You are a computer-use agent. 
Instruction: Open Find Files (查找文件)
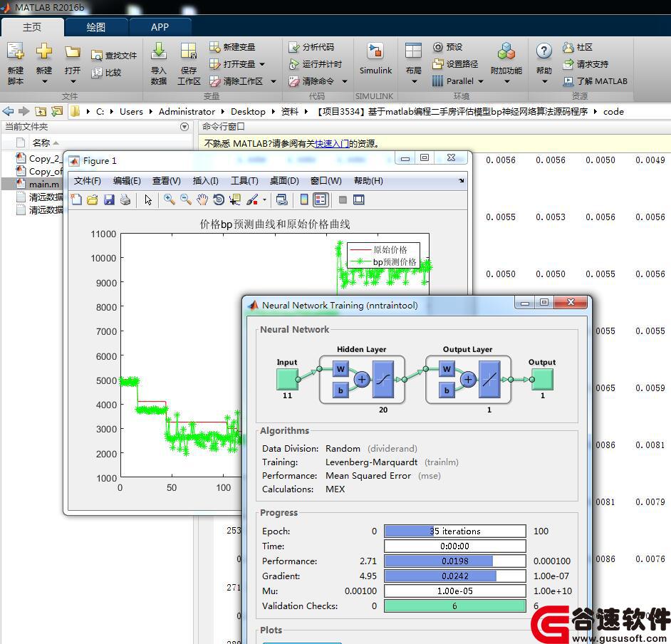(114, 56)
